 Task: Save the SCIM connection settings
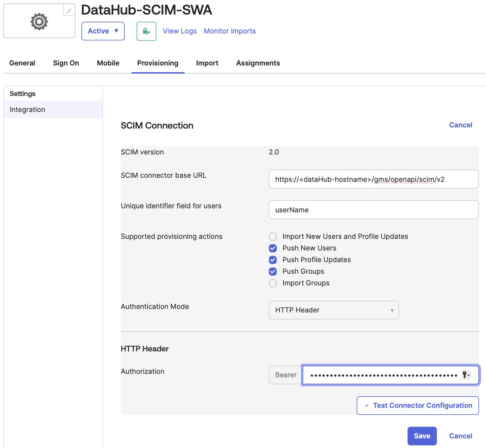[422, 436]
